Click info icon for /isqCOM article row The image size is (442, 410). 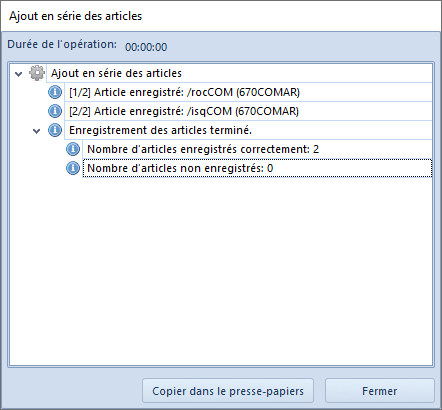(55, 111)
